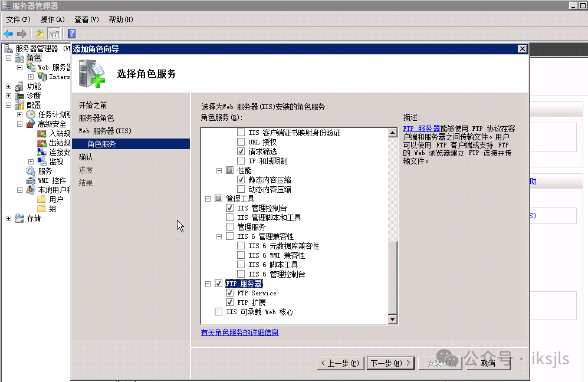Open 服务 via its gear icon

coord(30,169)
